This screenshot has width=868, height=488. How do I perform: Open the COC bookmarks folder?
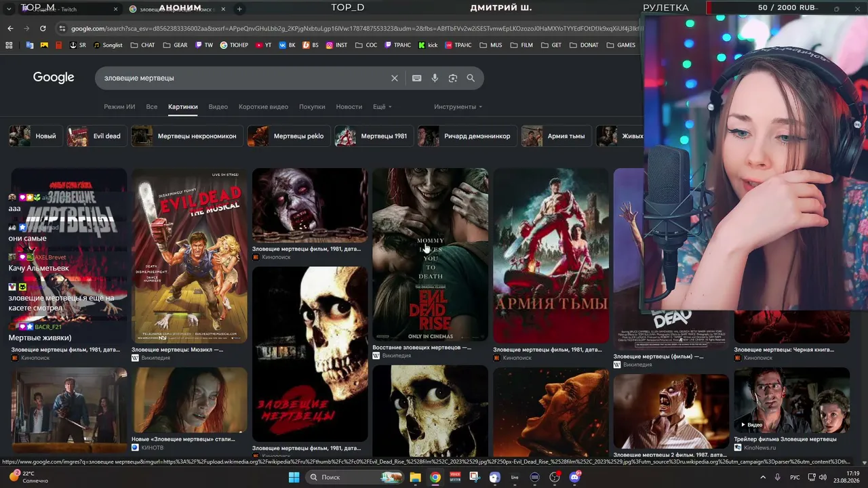tap(366, 45)
